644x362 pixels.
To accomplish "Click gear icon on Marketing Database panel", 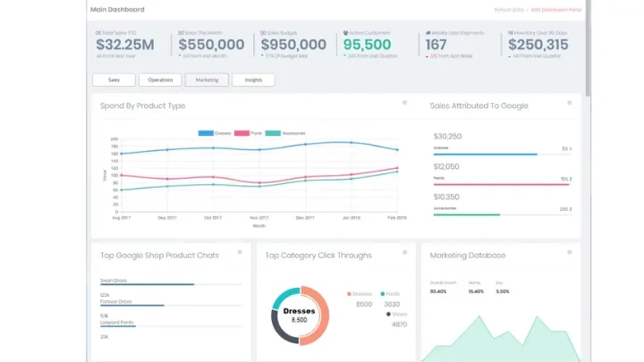I will (569, 253).
